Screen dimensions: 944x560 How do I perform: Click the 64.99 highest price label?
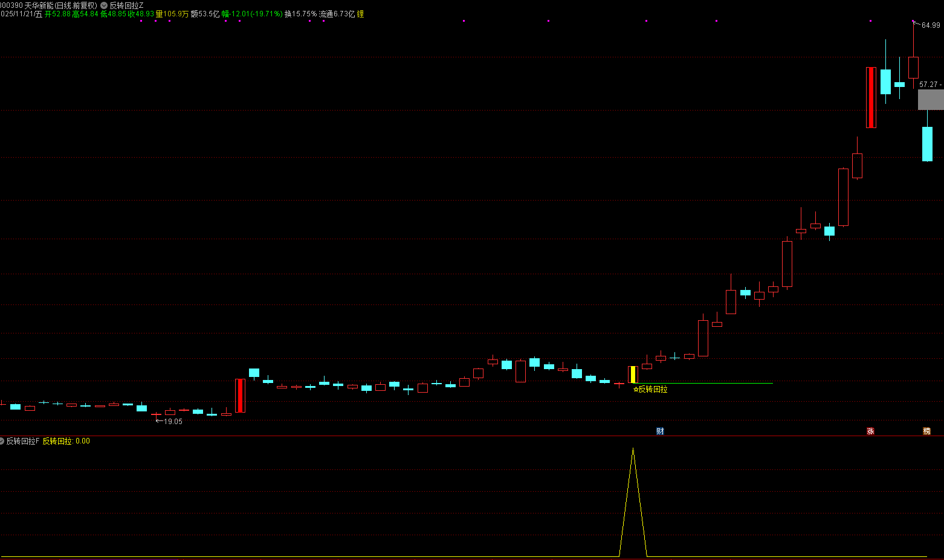coord(931,25)
